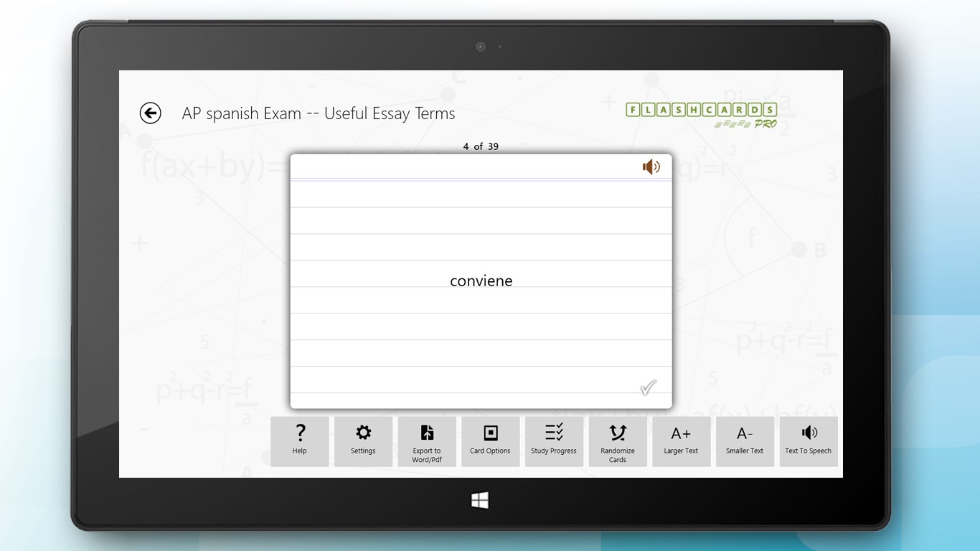980x551 pixels.
Task: Click the Flashcards Pro logo
Action: 702,115
